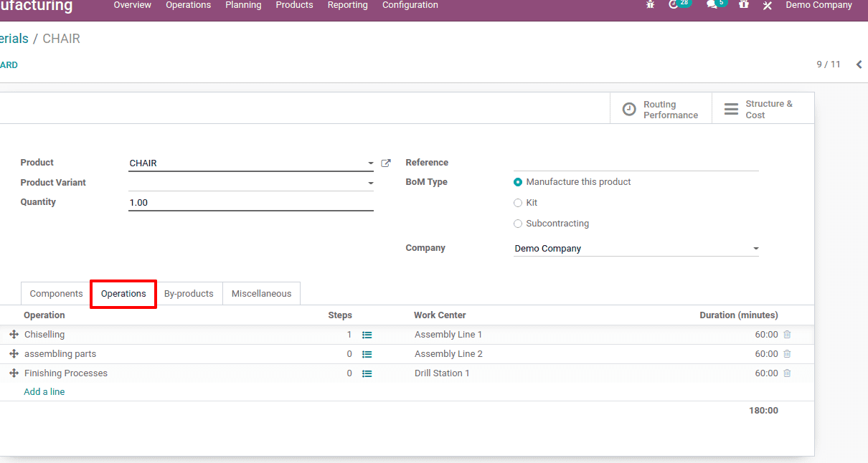This screenshot has height=463, width=868.
Task: Open external link icon next to CHAIR product
Action: [385, 163]
